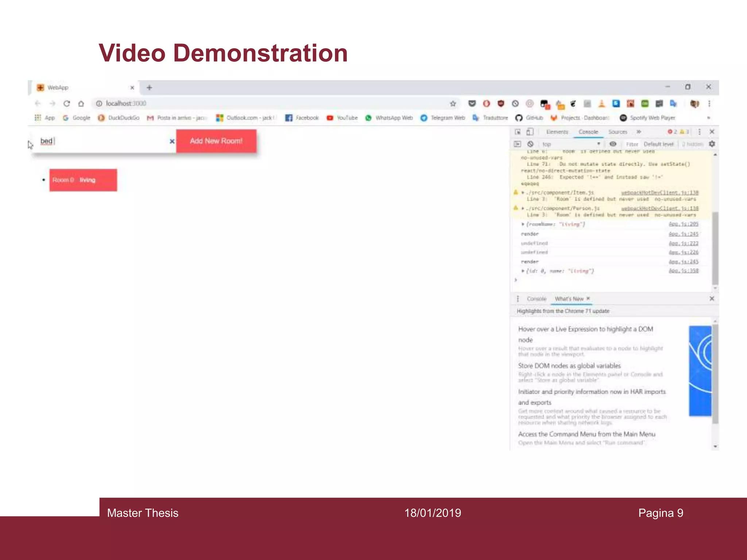Open console settings gear
The width and height of the screenshot is (747, 560).
(712, 144)
